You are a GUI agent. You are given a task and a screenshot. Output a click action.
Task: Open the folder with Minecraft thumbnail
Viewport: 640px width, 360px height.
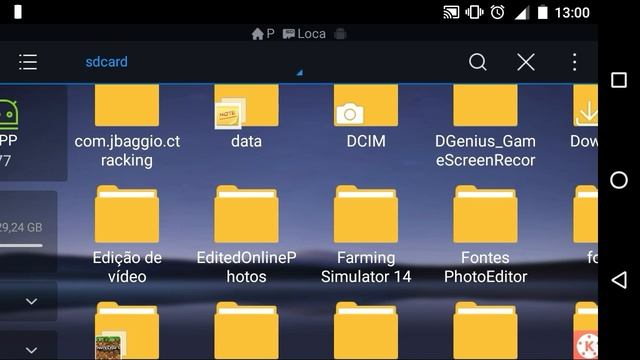(127, 331)
